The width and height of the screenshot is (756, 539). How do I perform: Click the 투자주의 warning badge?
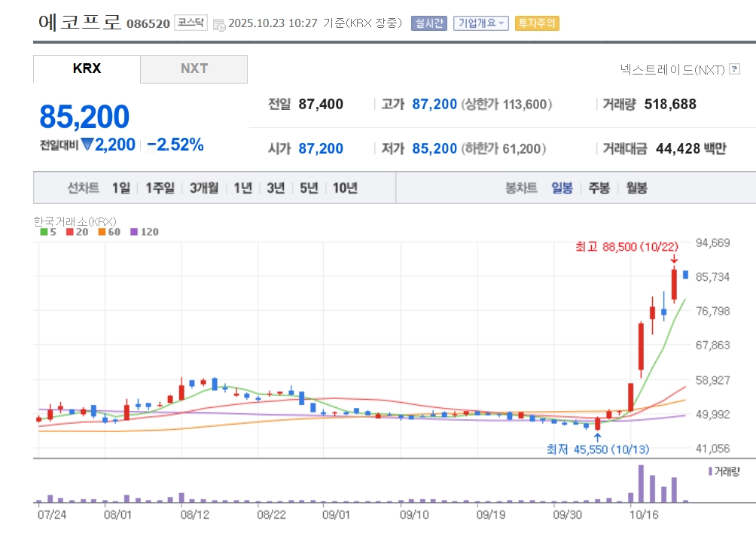coord(536,23)
